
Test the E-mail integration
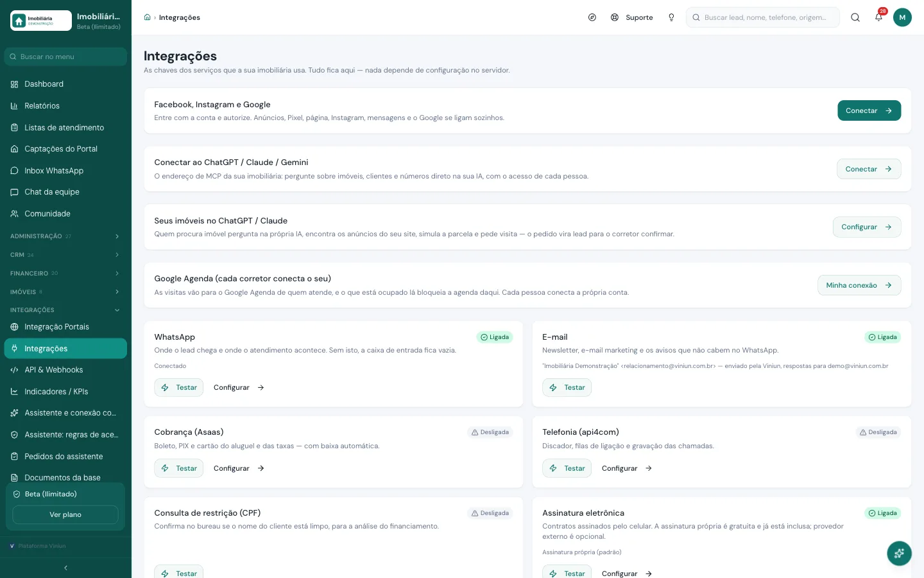point(567,387)
